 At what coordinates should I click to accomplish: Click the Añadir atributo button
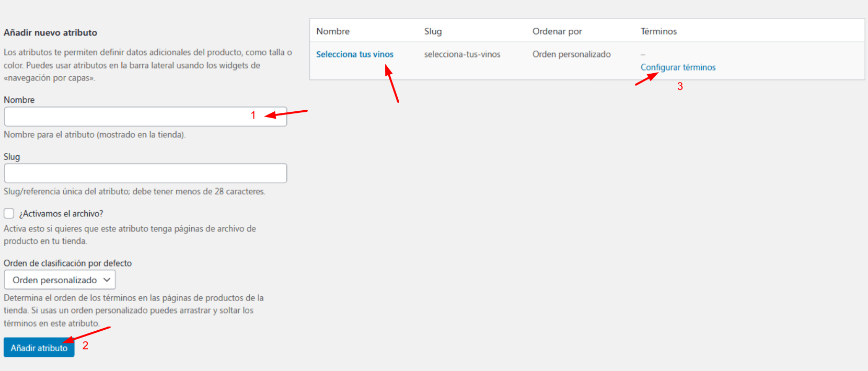tap(39, 347)
